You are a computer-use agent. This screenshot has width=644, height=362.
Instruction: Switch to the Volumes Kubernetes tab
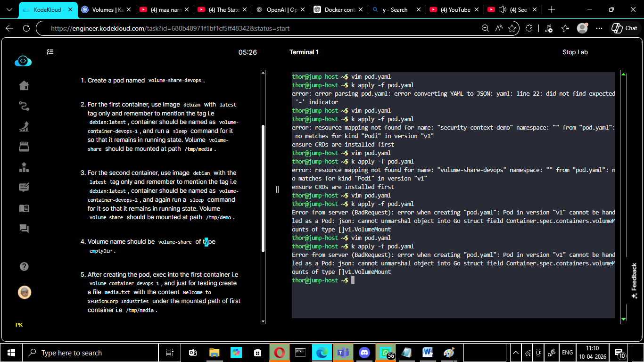pyautogui.click(x=106, y=9)
